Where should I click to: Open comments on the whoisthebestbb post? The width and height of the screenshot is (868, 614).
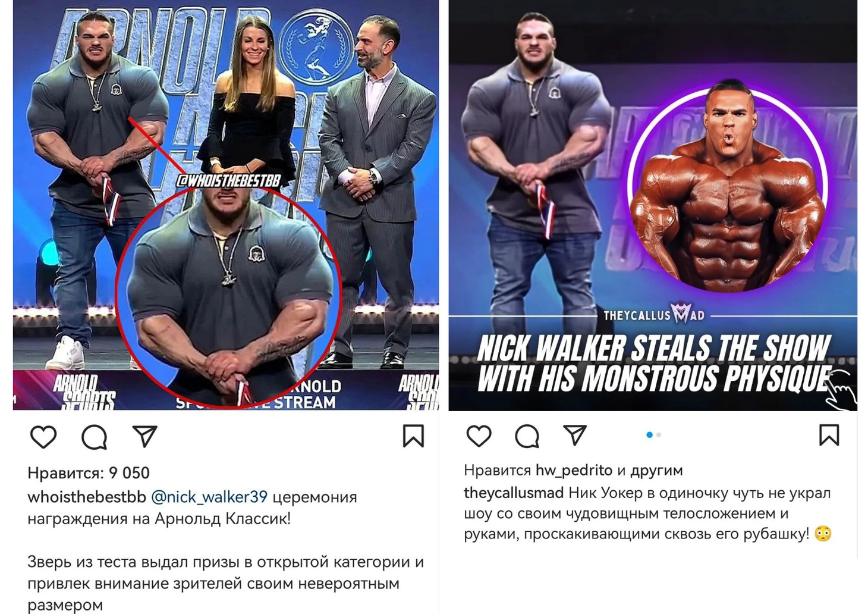point(95,437)
